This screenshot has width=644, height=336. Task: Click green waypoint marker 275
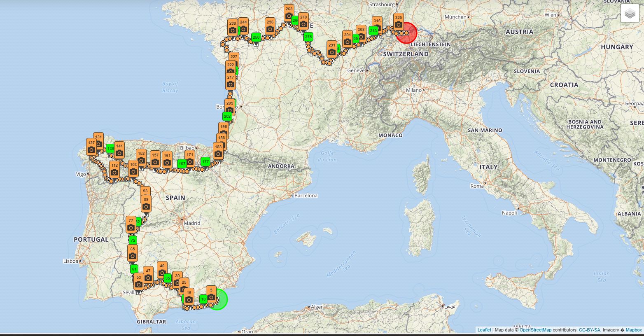pos(308,37)
